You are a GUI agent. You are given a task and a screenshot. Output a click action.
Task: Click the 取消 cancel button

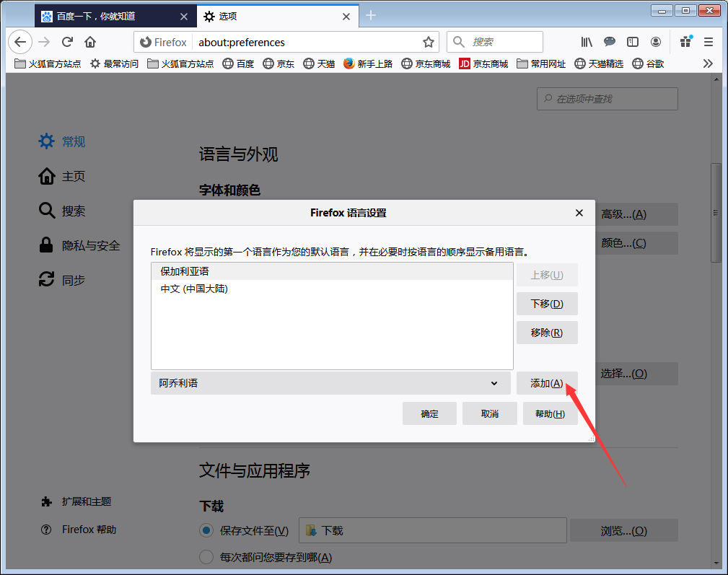(489, 413)
